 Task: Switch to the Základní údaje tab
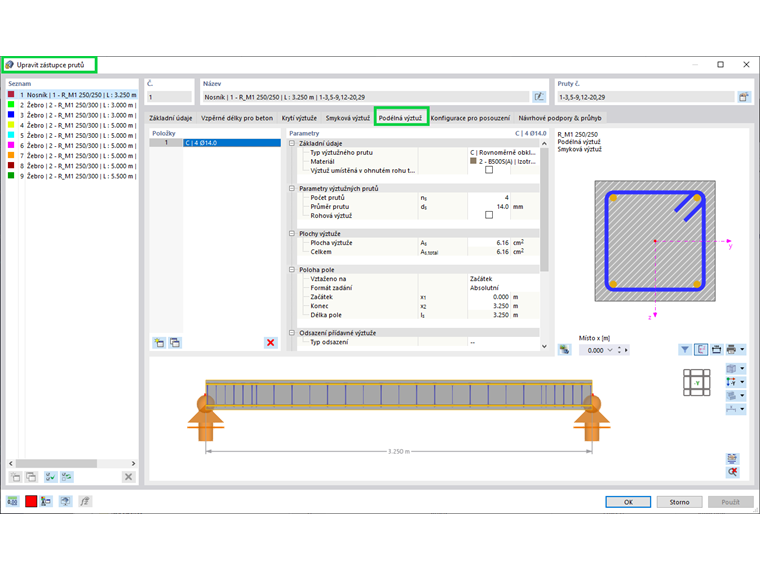[x=171, y=118]
